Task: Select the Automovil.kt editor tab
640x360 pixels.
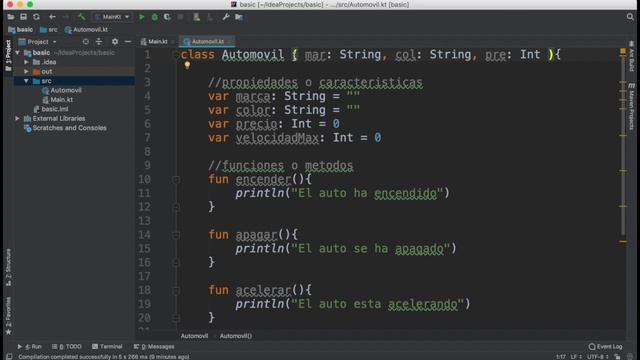Action: pos(207,42)
